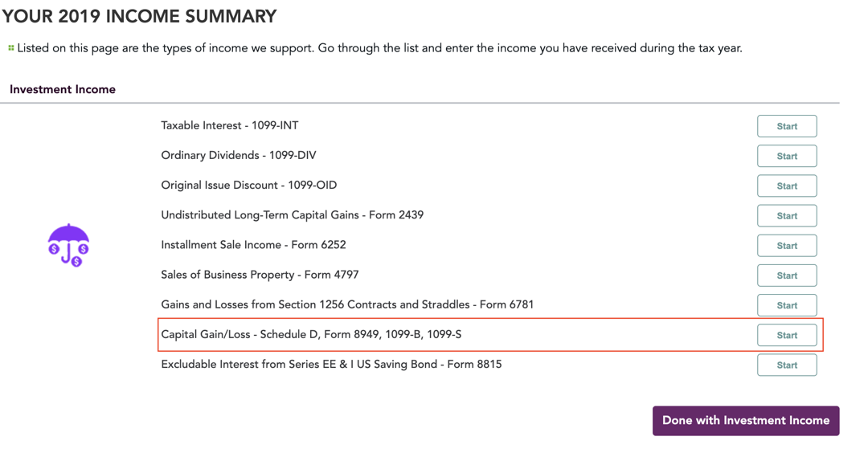868x453 pixels.
Task: Start Capital Gain/Loss Schedule D entry
Action: click(787, 335)
